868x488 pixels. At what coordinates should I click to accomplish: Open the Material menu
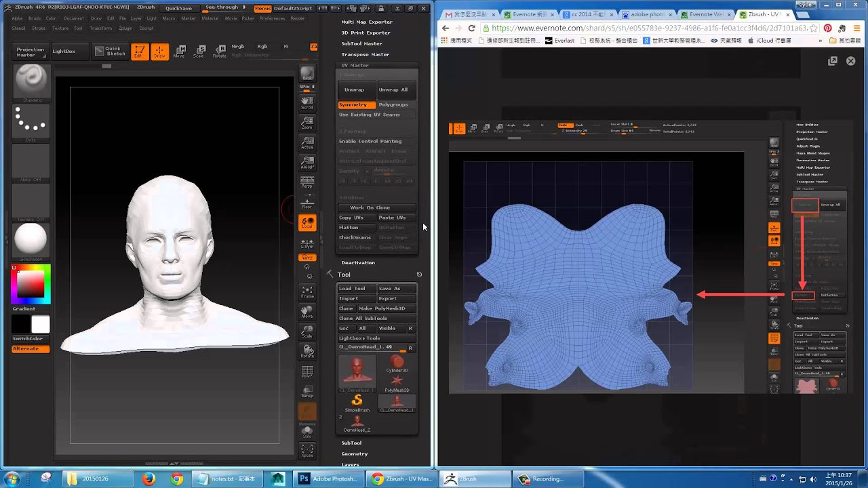coord(210,18)
